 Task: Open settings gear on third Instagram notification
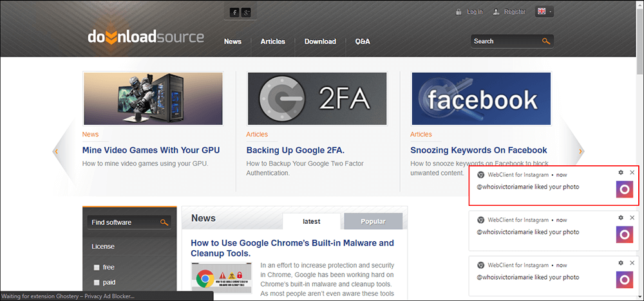coord(621,263)
